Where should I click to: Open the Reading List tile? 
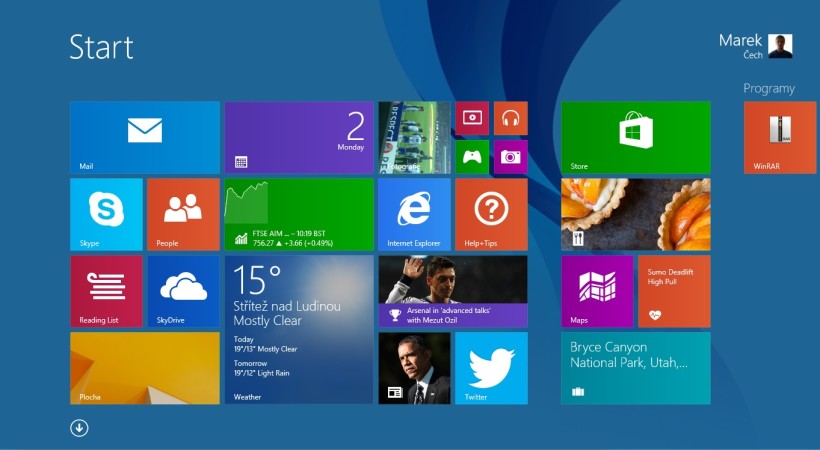[x=106, y=291]
